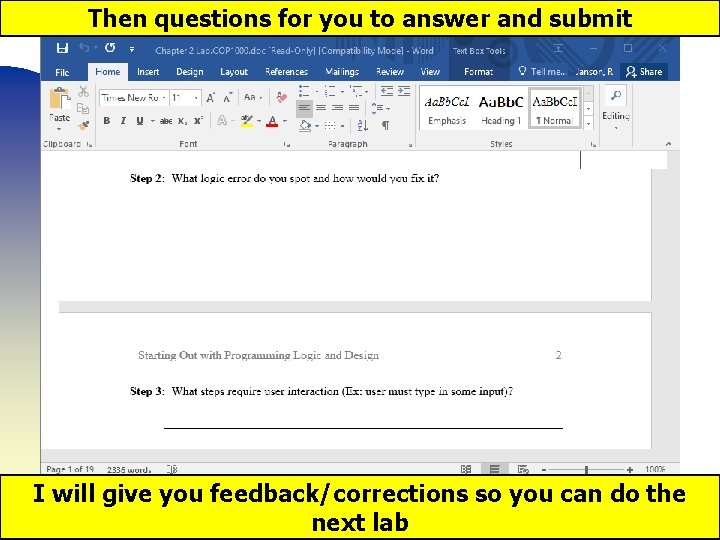Apply yellow text highlight color
720x540 pixels.
tap(247, 121)
